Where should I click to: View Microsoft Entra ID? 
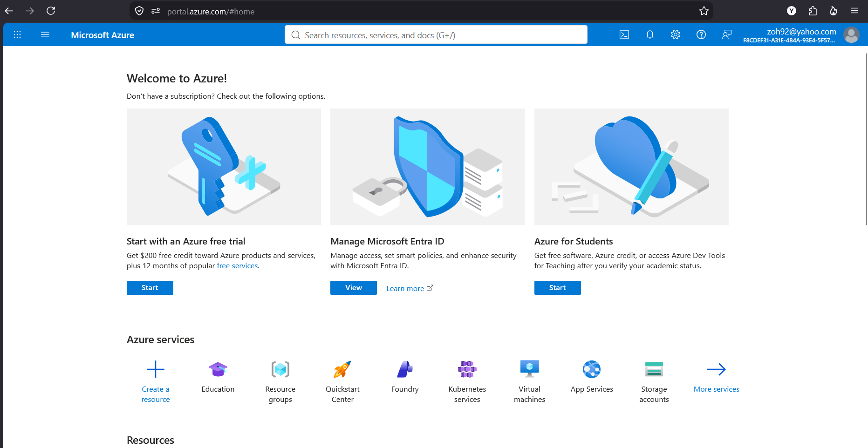(x=354, y=288)
